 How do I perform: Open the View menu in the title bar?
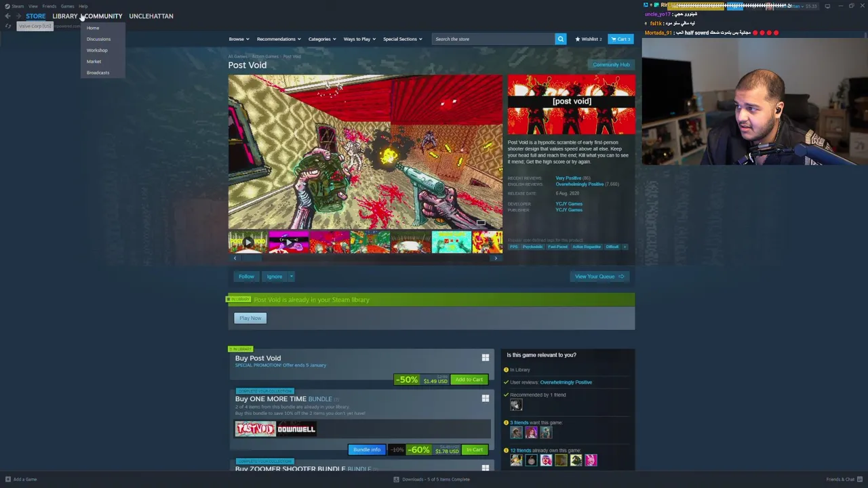tap(33, 6)
